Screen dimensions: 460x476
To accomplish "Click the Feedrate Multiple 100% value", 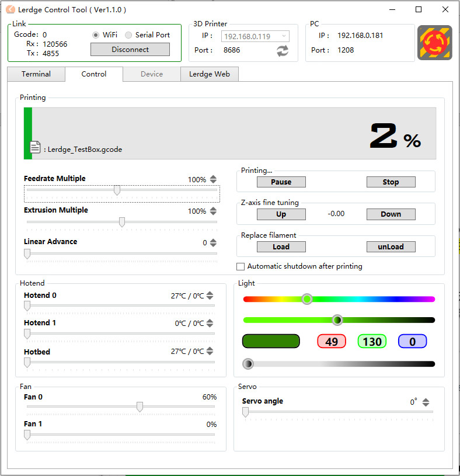I will point(197,179).
